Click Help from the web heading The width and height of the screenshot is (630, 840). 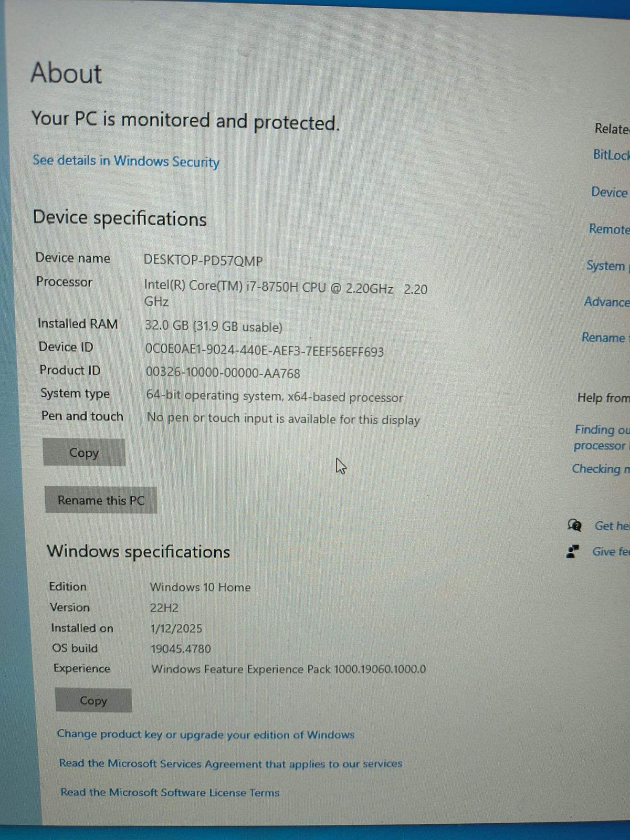coord(603,398)
